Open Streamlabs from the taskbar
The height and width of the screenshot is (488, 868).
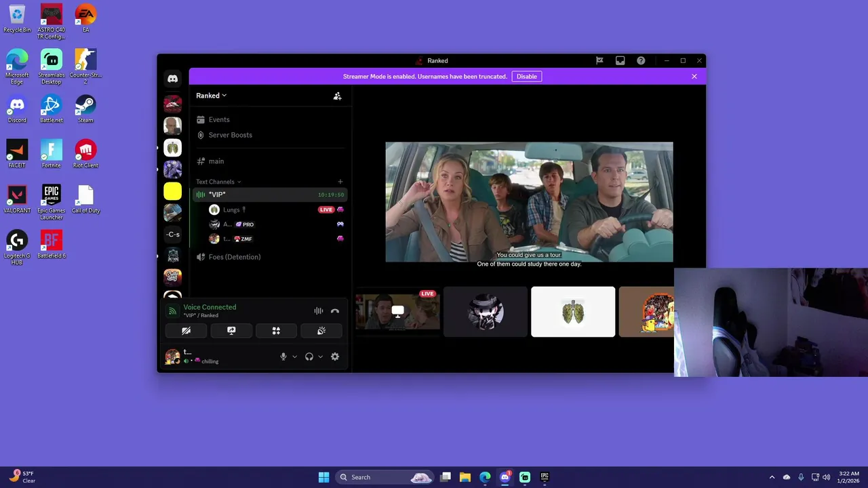pyautogui.click(x=525, y=477)
